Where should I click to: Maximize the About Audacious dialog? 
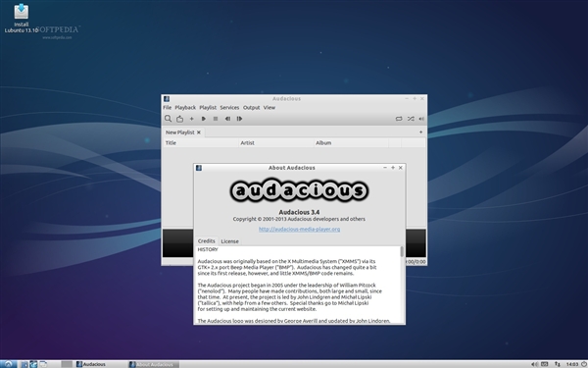pos(393,168)
